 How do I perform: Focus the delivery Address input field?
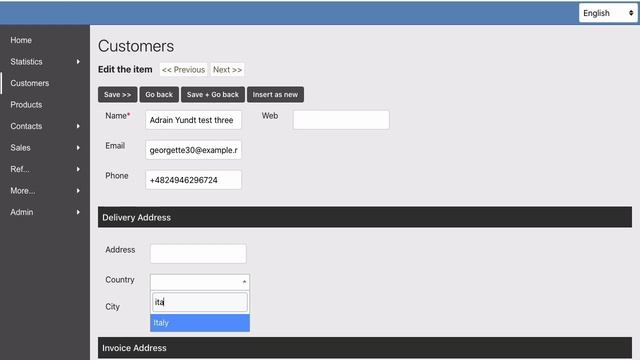tap(198, 254)
